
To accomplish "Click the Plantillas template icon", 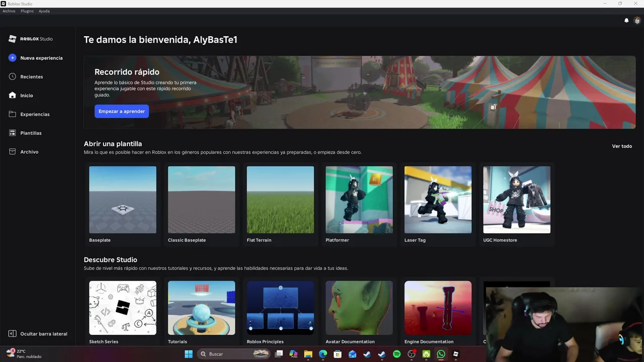I will pyautogui.click(x=13, y=133).
